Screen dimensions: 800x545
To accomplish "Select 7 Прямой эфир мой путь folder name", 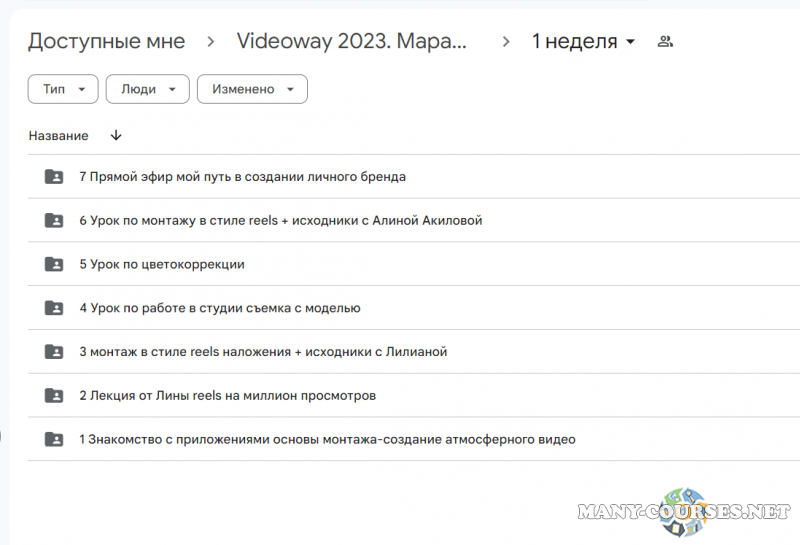I will pyautogui.click(x=242, y=177).
